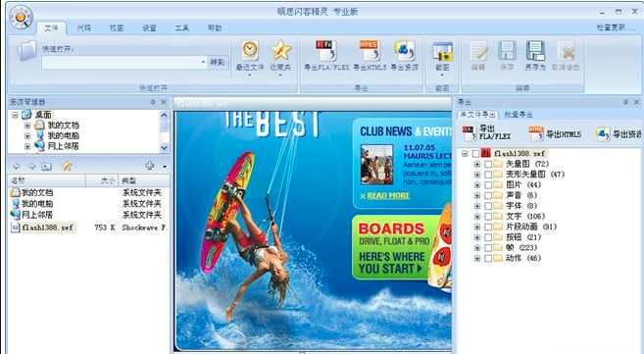Viewport: 644px width, 354px height.
Task: Open the 最近文件 recent files clock icon
Action: coord(250,51)
